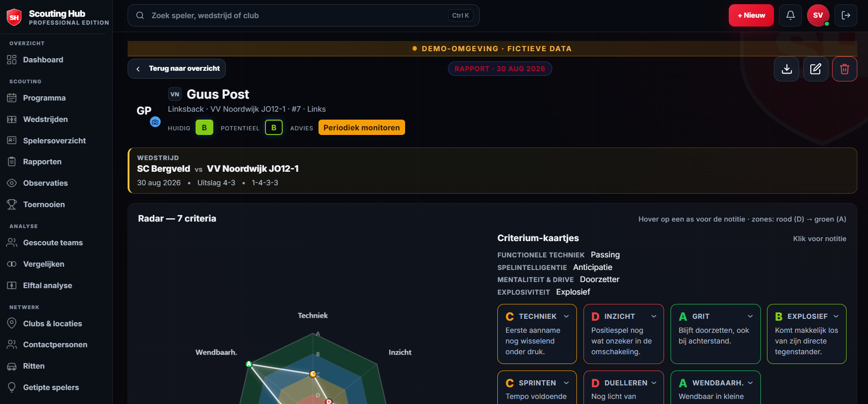Open the Getipte spelers lightbulb icon
Image resolution: width=868 pixels, height=404 pixels.
coord(12,387)
